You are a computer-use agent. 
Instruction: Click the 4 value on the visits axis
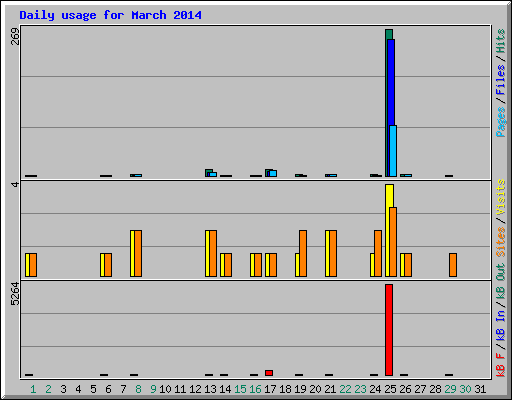click(x=15, y=184)
